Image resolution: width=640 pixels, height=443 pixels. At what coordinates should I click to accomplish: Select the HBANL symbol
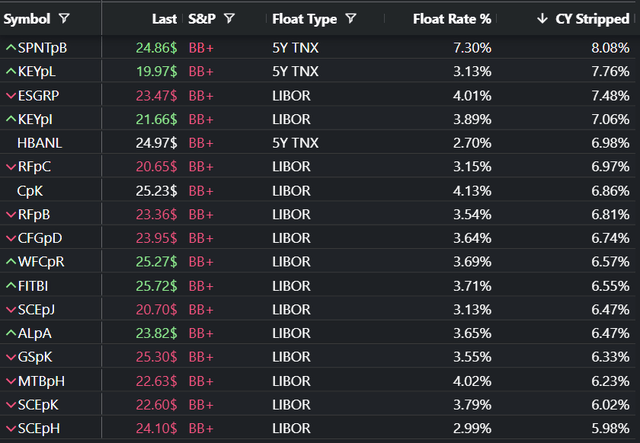coord(40,143)
